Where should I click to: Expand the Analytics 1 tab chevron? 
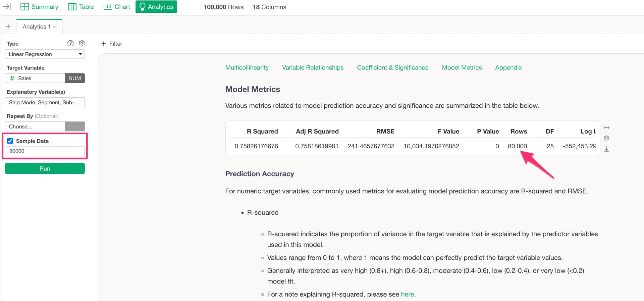pyautogui.click(x=55, y=27)
